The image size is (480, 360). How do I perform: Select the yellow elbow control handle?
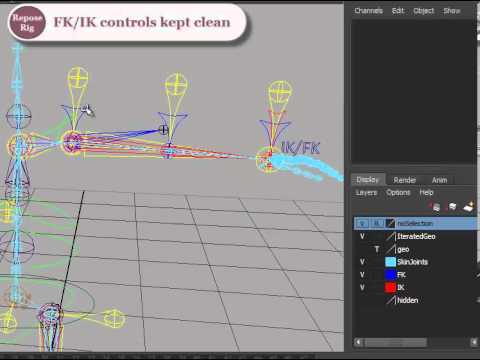[x=176, y=84]
